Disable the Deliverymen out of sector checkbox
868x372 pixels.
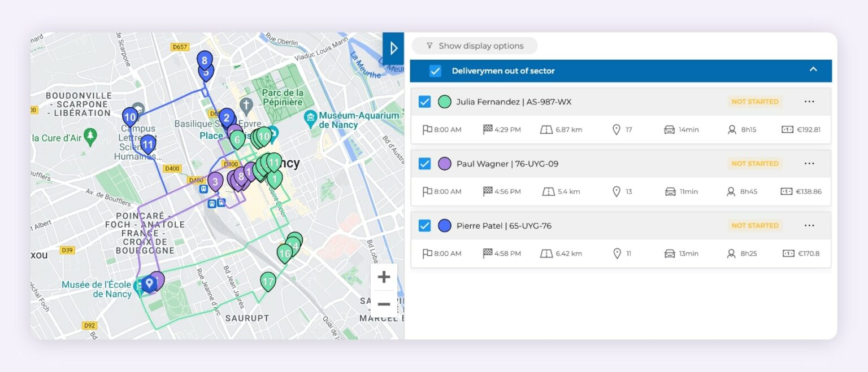tap(436, 71)
